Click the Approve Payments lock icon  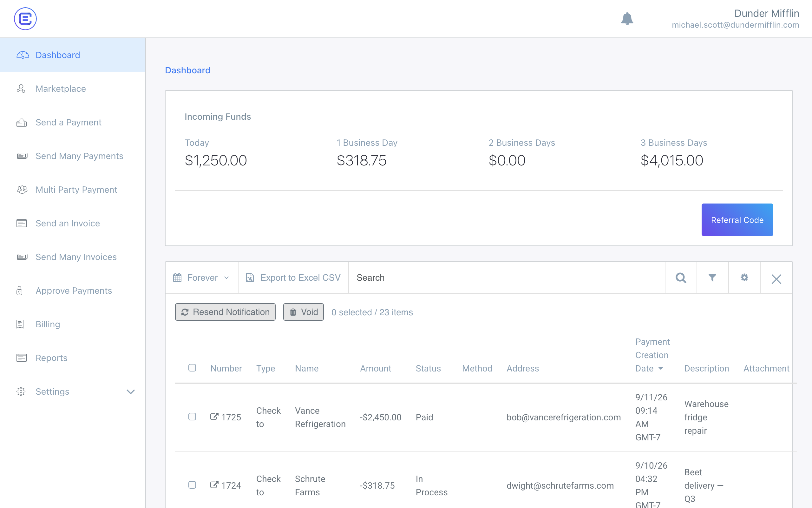tap(19, 290)
